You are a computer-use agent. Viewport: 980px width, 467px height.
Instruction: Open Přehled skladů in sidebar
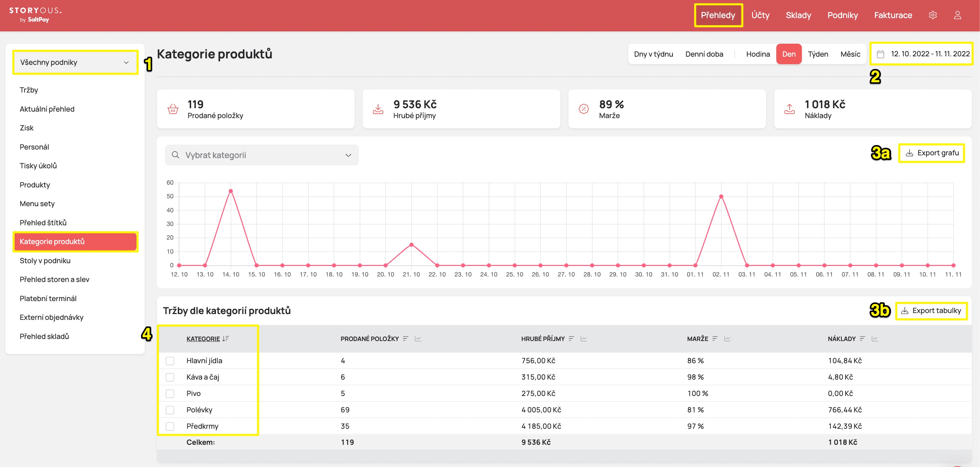[44, 336]
